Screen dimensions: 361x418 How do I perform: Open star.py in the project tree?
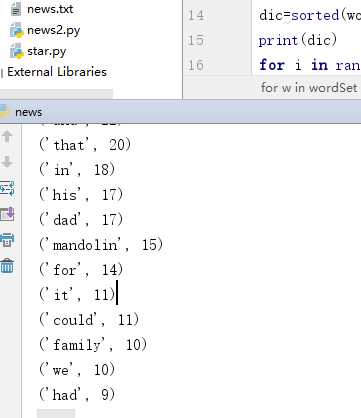point(47,51)
